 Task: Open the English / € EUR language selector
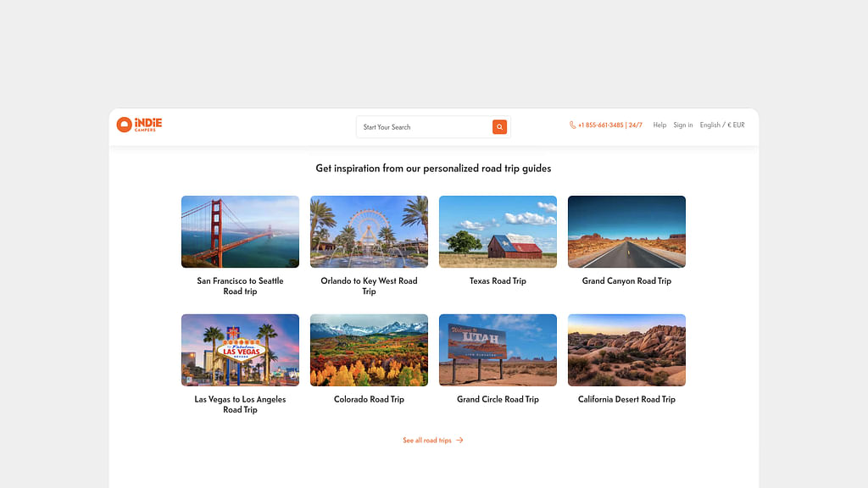[722, 125]
